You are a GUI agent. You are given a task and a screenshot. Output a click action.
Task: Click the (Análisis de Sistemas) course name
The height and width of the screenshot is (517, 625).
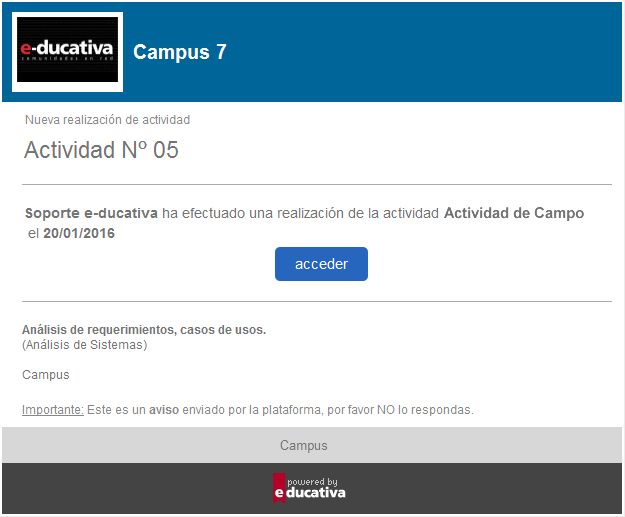(x=85, y=345)
